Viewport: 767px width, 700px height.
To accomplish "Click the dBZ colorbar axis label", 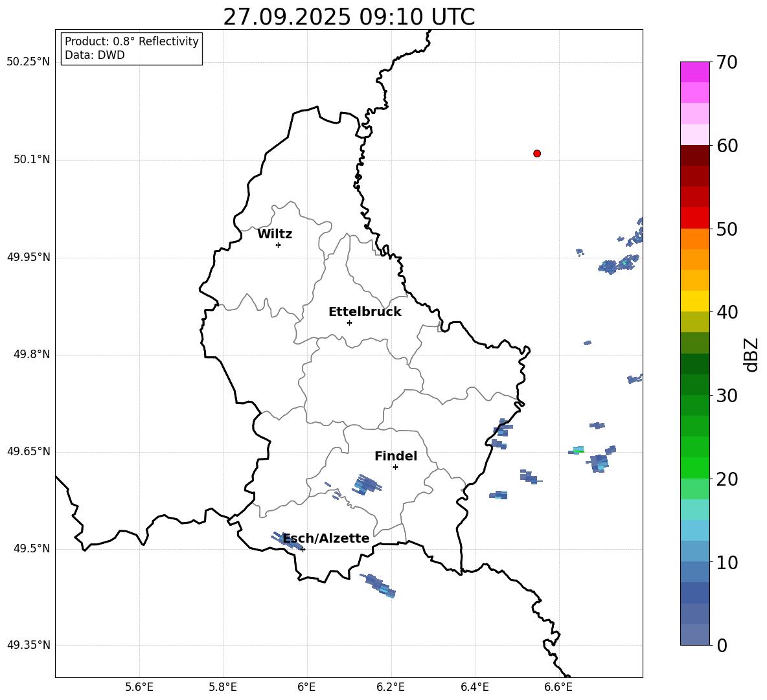I will click(752, 354).
